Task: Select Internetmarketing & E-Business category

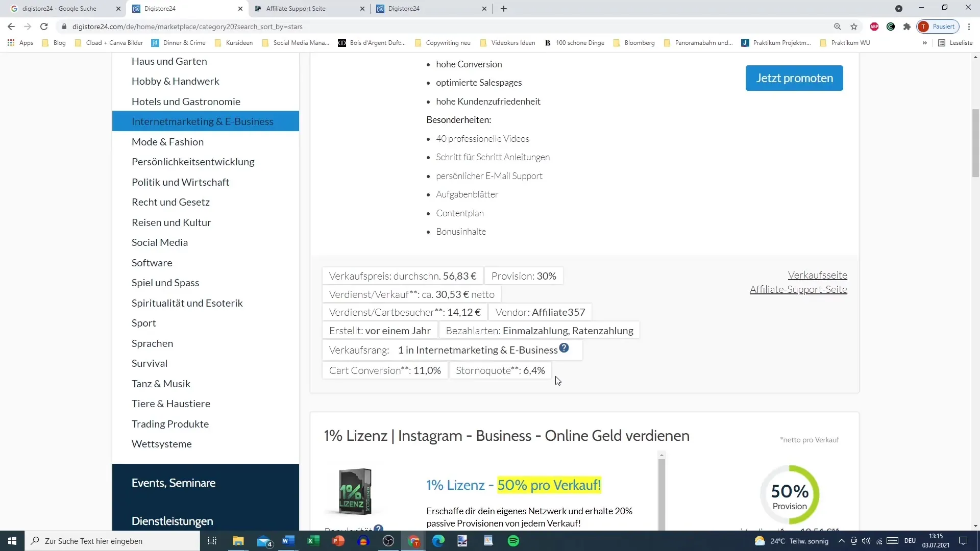Action: pyautogui.click(x=206, y=121)
